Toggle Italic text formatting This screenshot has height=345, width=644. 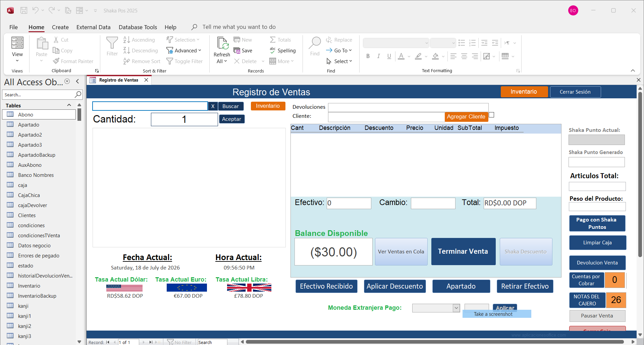378,56
